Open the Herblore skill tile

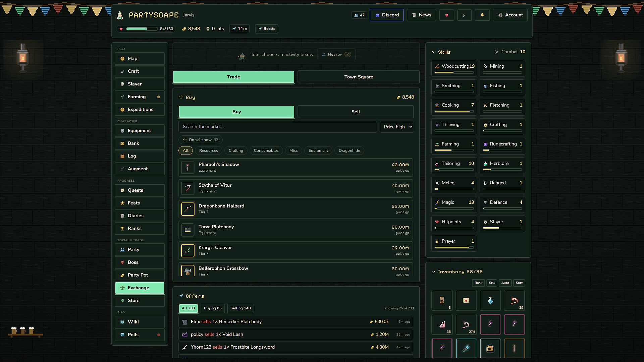tap(502, 166)
